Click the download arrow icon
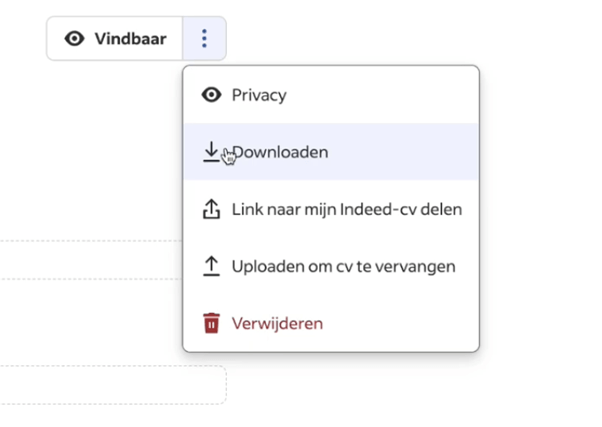The height and width of the screenshot is (427, 602). [211, 152]
